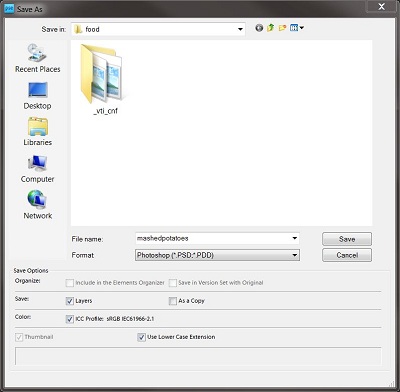The image size is (400, 392).
Task: Enable the As a Copy option
Action: [x=173, y=301]
